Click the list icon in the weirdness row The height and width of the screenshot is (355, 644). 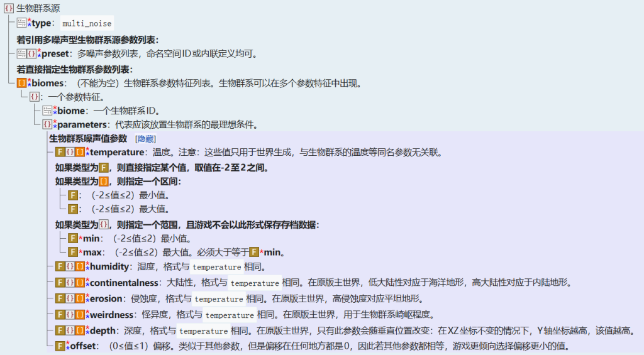coord(79,314)
